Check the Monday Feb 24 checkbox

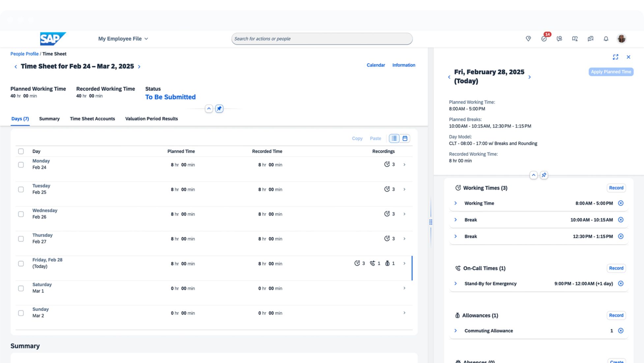pyautogui.click(x=21, y=165)
